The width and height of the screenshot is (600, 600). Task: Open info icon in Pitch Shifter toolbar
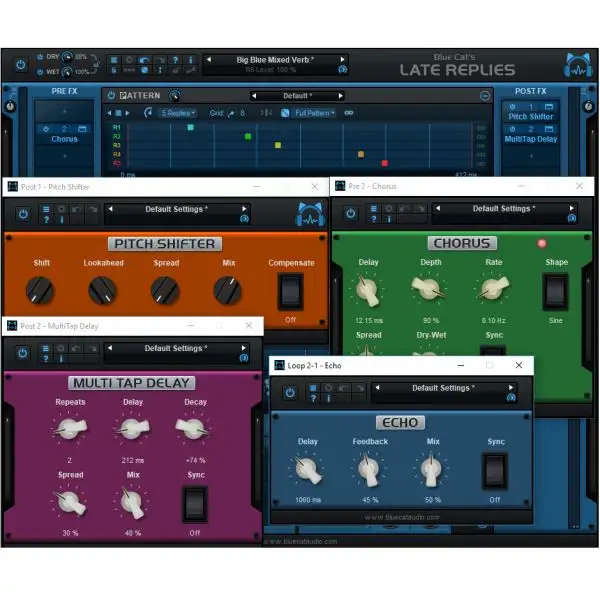(x=62, y=220)
